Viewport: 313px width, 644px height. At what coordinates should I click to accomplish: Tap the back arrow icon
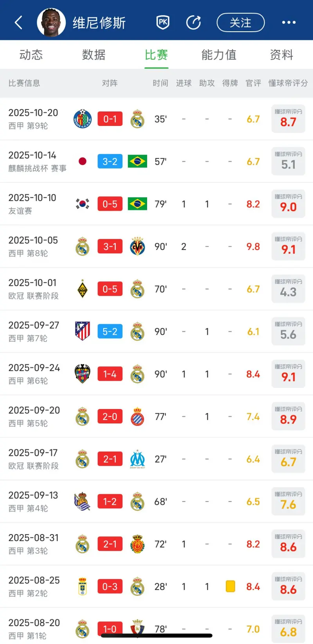coord(18,23)
